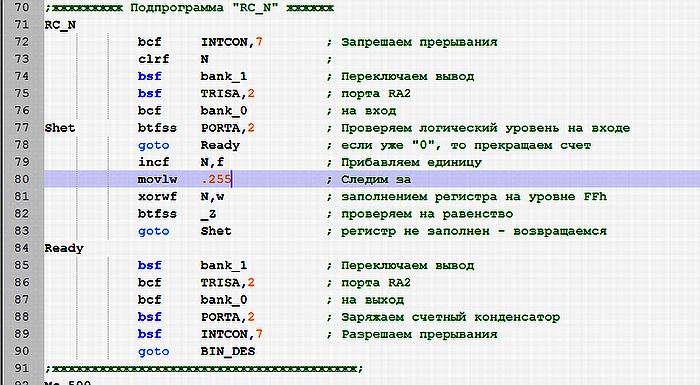Viewport: 700px width, 385px height.
Task: Click the BIN_DES operand on line 90
Action: coord(228,352)
